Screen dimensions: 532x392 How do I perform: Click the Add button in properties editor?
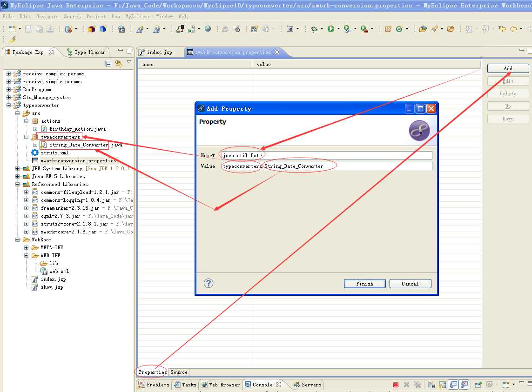click(x=508, y=68)
